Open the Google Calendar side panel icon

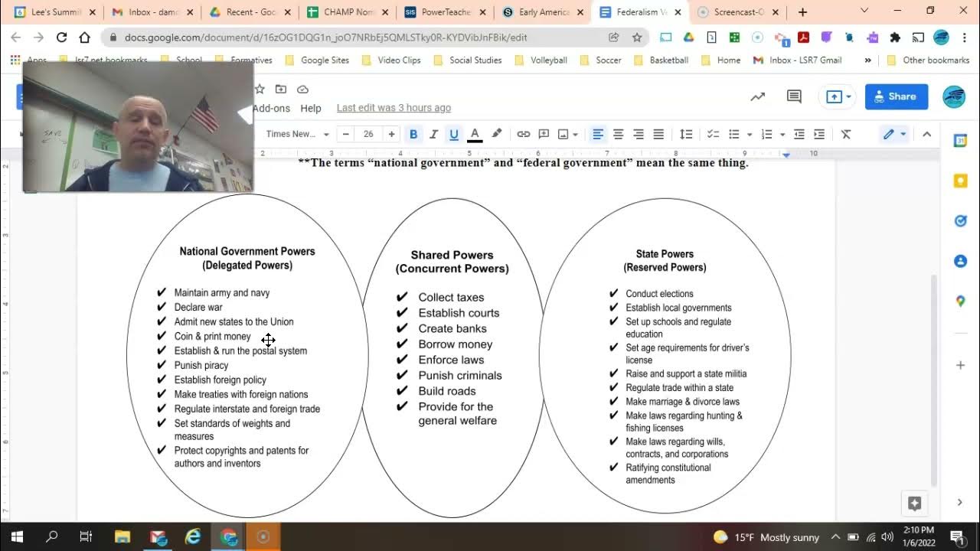tap(960, 141)
